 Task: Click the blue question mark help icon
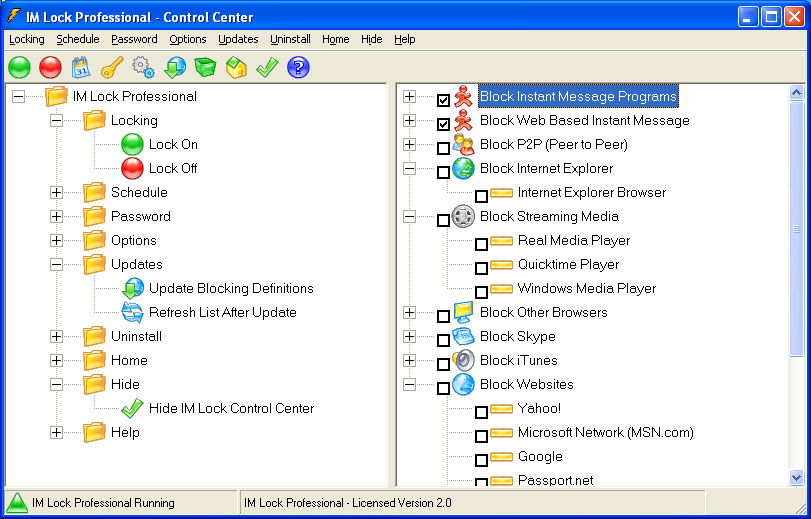click(298, 67)
